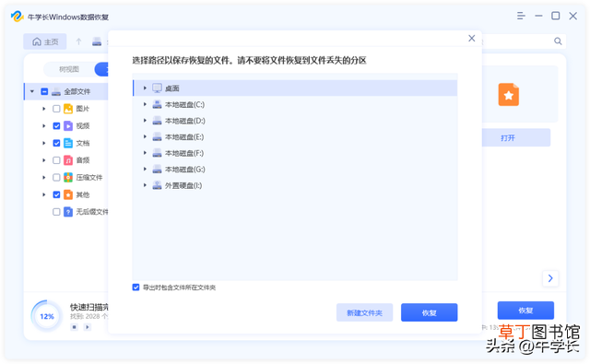The height and width of the screenshot is (364, 590).
Task: Click the 本地磁盘(D:) drive icon
Action: coord(157,121)
